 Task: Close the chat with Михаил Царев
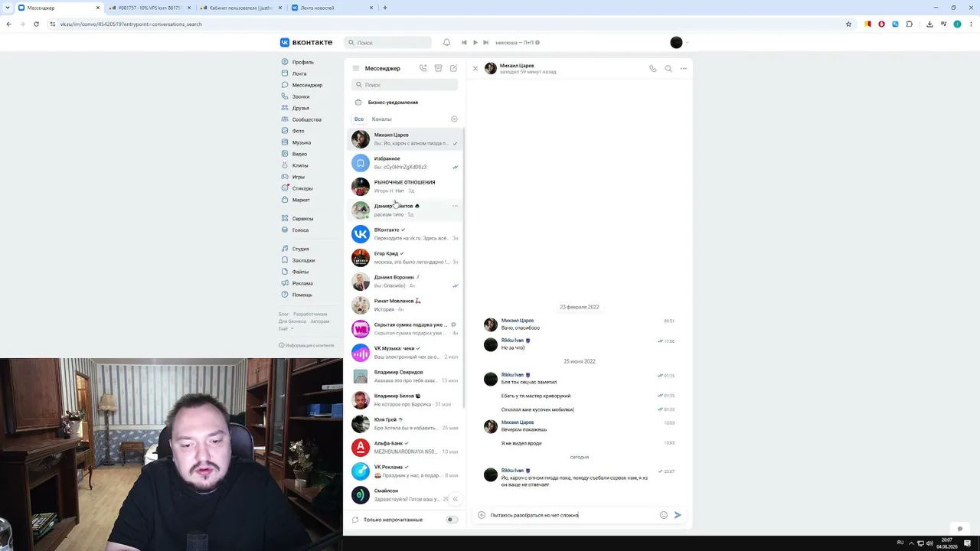tap(475, 69)
